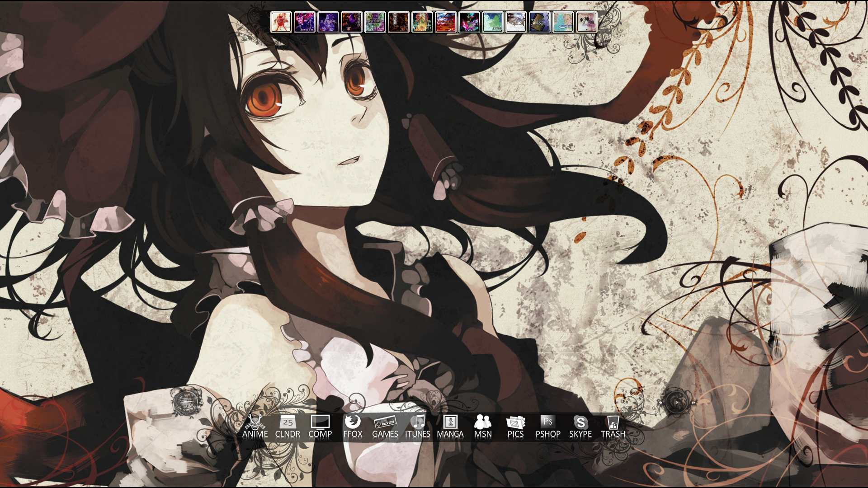Open the green map game thumbnail
This screenshot has height=488, width=868.
pos(493,22)
